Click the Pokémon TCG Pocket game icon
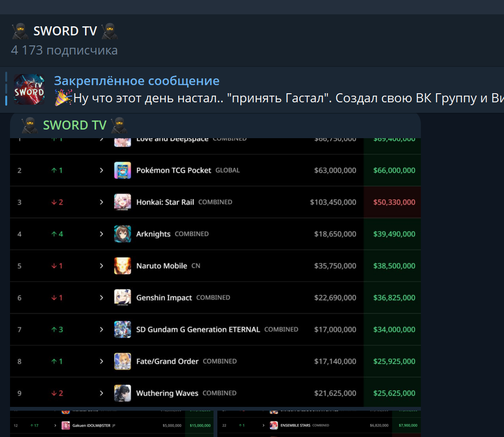Image resolution: width=504 pixels, height=437 pixels. pos(122,170)
